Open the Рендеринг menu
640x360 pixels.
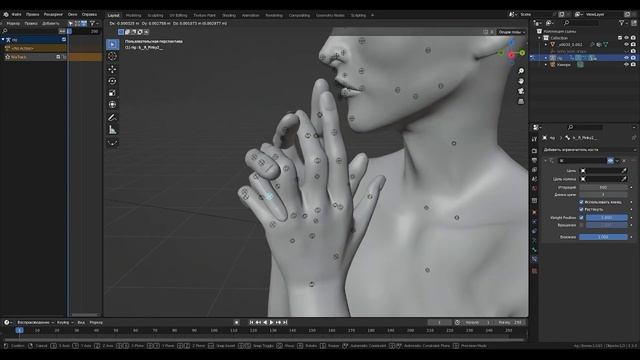pyautogui.click(x=53, y=14)
